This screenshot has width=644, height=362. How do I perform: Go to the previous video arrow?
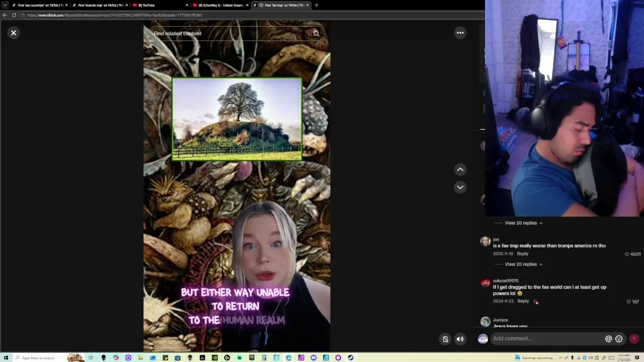coord(460,169)
